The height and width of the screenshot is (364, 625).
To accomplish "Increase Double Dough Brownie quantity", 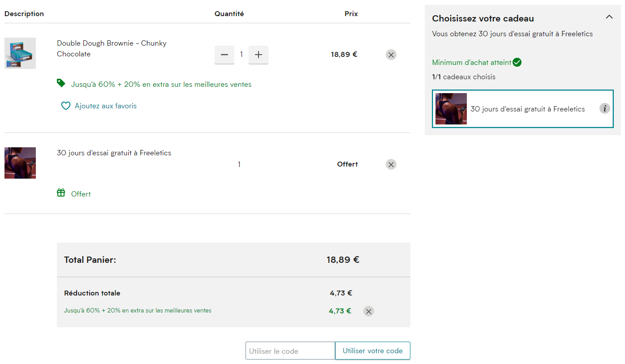I will click(259, 55).
